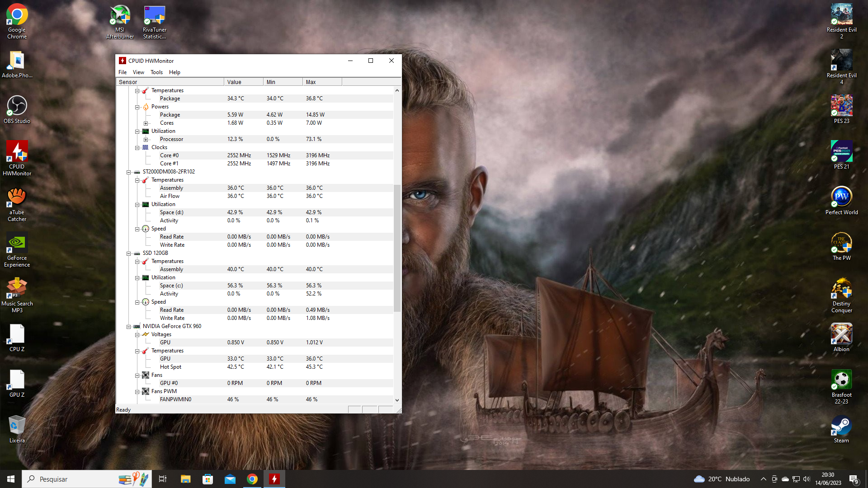Open MSI Afterburner desktop icon
The width and height of the screenshot is (868, 488).
120,21
